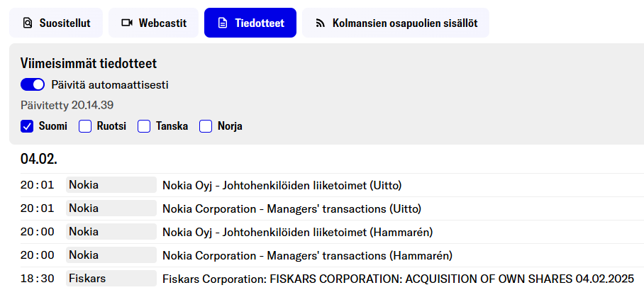644x290 pixels.
Task: Open Fiskars acquisition of own shares release
Action: click(398, 279)
